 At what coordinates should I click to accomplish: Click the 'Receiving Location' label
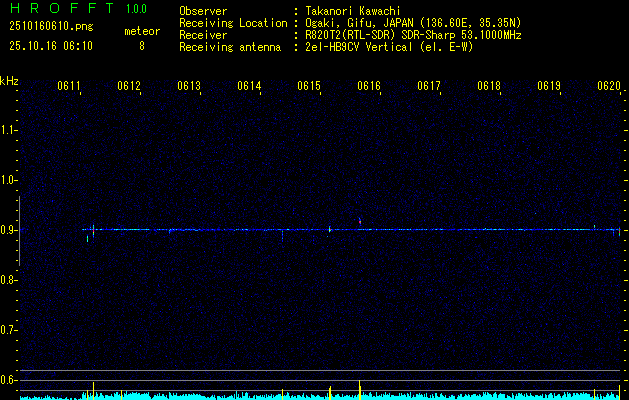point(233,23)
